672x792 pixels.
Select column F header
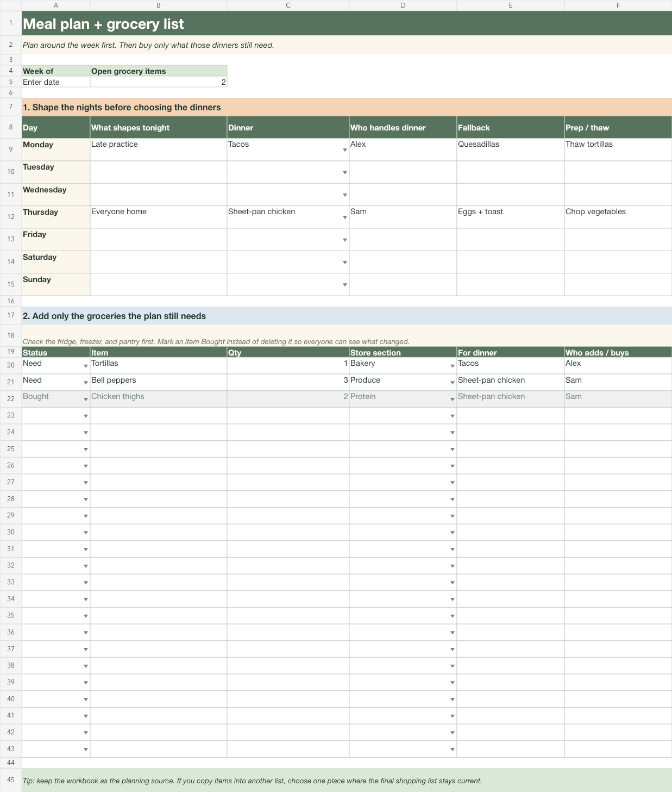click(618, 5)
